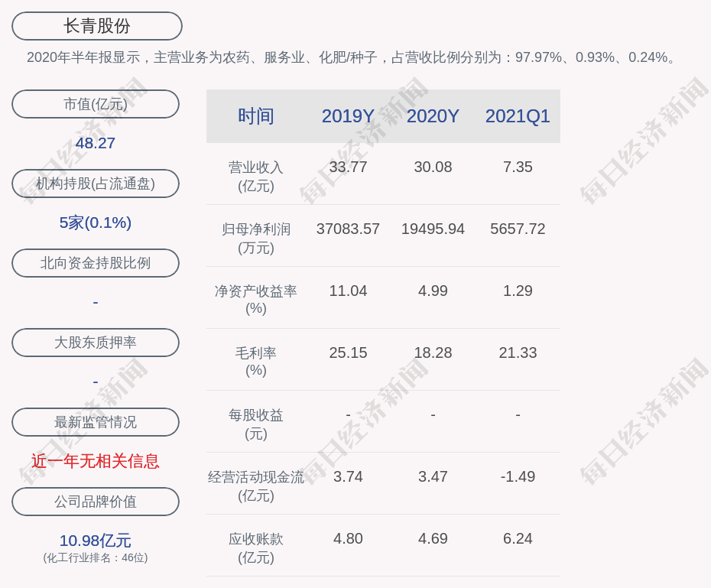Image resolution: width=711 pixels, height=588 pixels.
Task: Click the 时间 table header cell
Action: pos(255,116)
